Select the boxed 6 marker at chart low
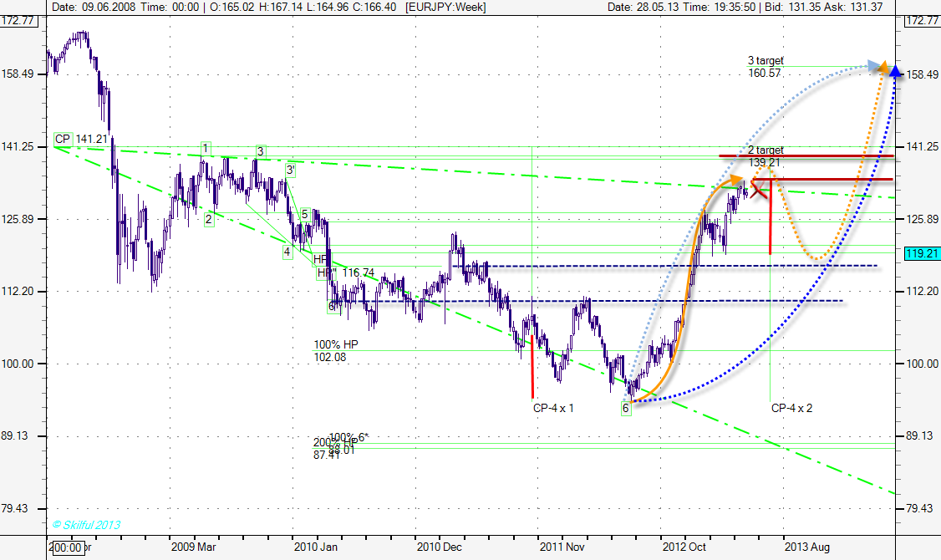The image size is (941, 560). tap(625, 408)
